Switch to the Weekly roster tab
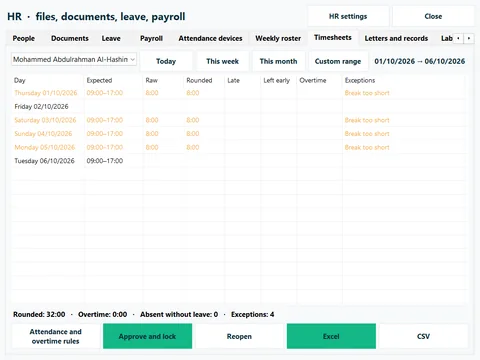The image size is (480, 360). (x=278, y=38)
